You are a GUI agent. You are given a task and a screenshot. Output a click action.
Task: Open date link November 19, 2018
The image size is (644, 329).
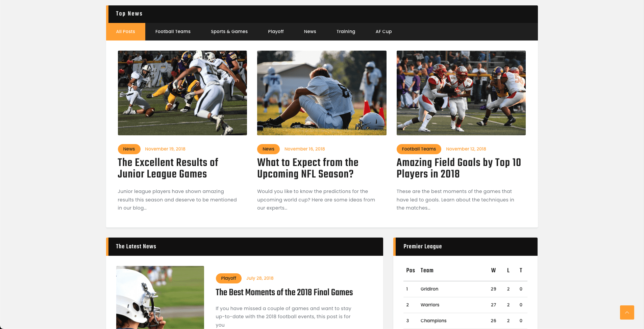(x=165, y=149)
